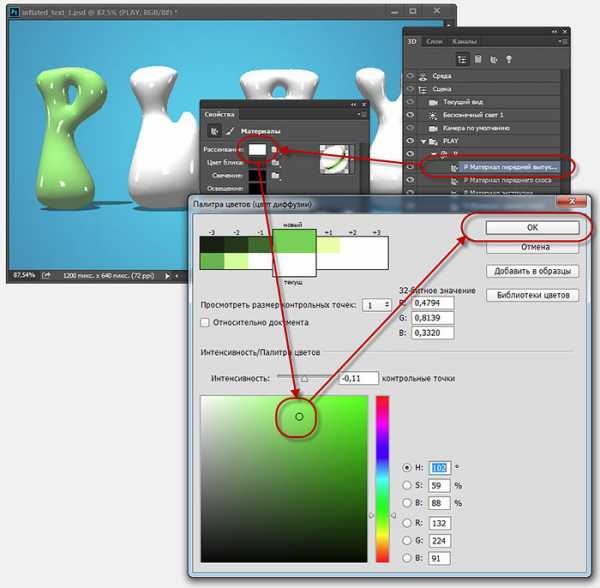Click material icon of highlighted P Материал row
This screenshot has height=588, width=600.
(454, 168)
